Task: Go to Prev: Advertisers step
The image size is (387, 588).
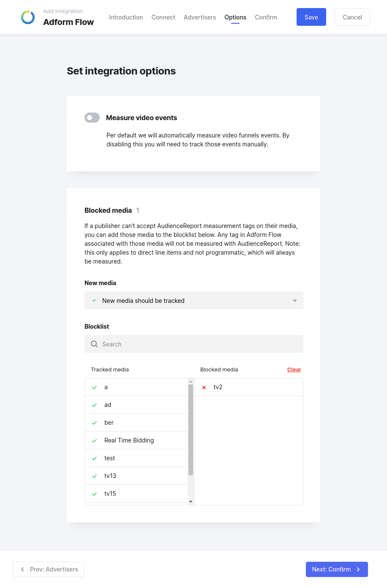Action: pyautogui.click(x=49, y=569)
